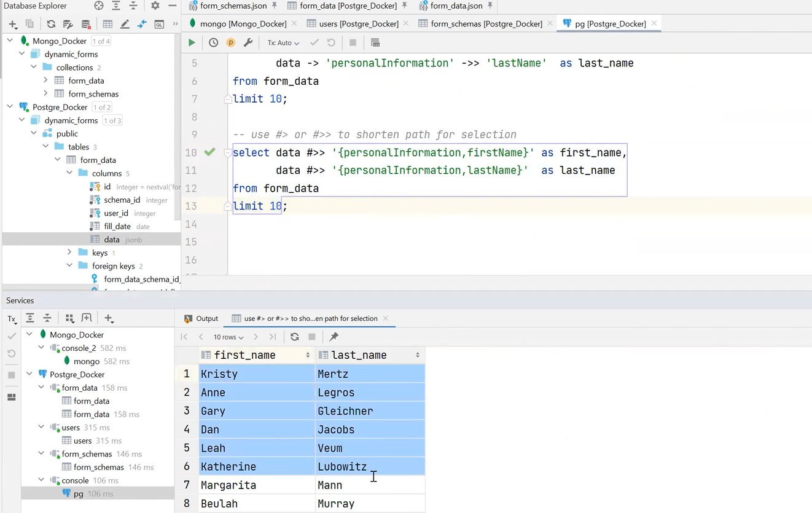Roll back the transaction using the rollback icon
The image size is (812, 513).
330,42
